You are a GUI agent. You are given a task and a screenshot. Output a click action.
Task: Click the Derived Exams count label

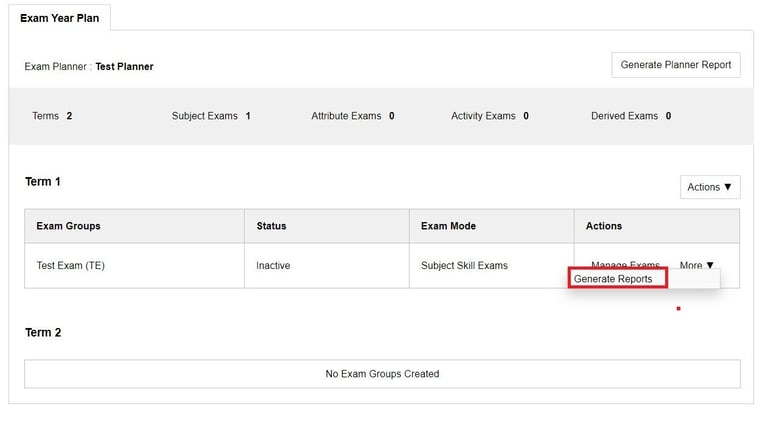[x=631, y=116]
